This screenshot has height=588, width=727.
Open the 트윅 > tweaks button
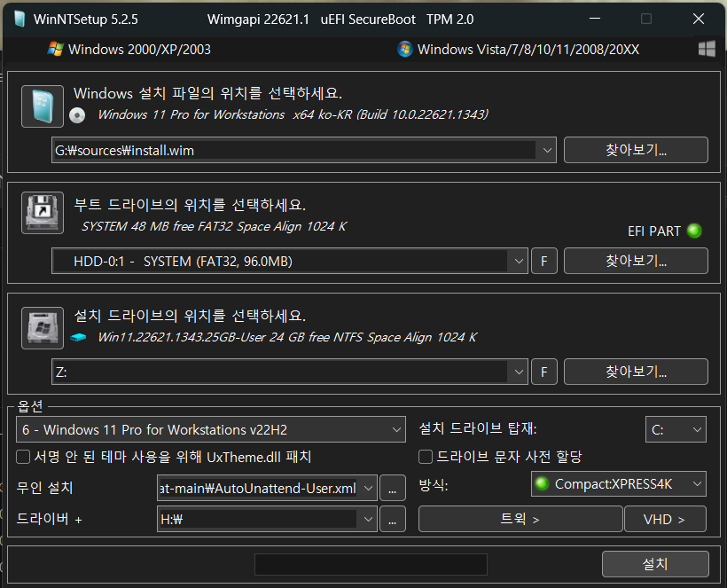tap(520, 519)
